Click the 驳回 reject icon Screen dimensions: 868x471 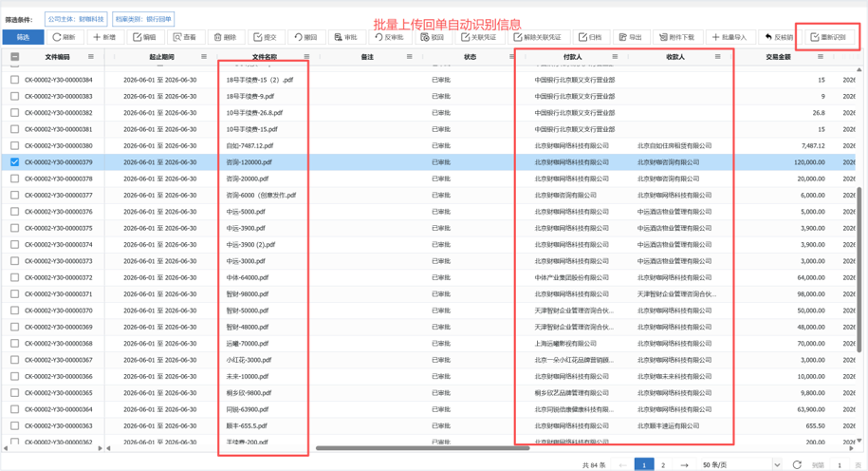[x=425, y=37]
